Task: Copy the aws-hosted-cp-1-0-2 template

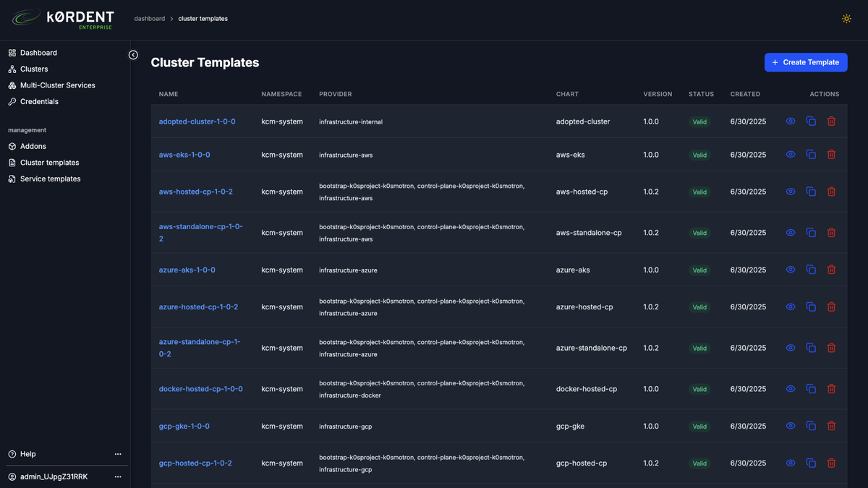Action: (811, 192)
